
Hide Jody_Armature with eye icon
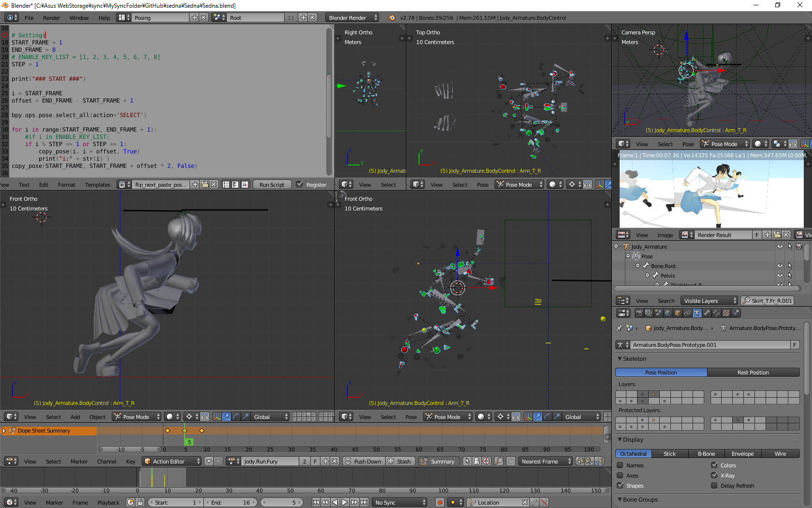point(780,246)
